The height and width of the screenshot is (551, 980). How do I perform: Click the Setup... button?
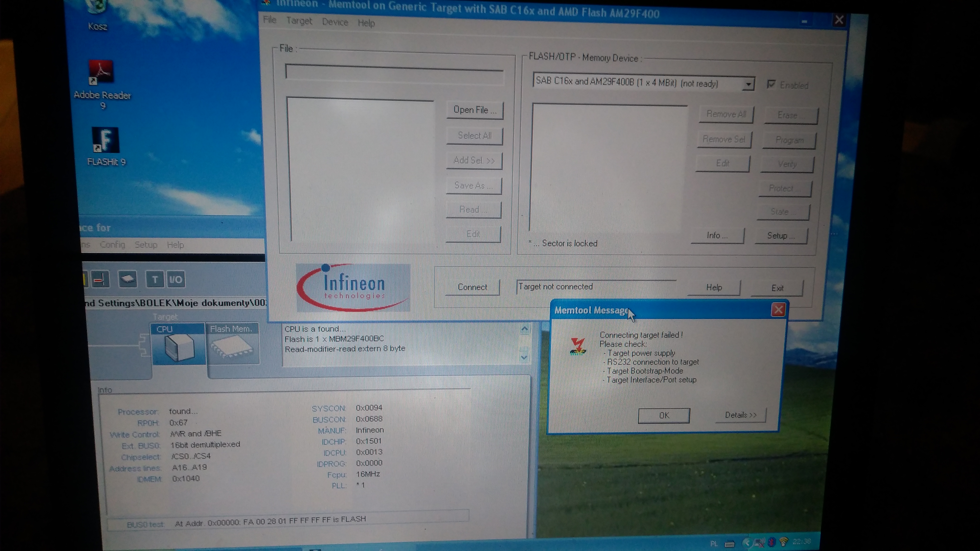coord(781,236)
